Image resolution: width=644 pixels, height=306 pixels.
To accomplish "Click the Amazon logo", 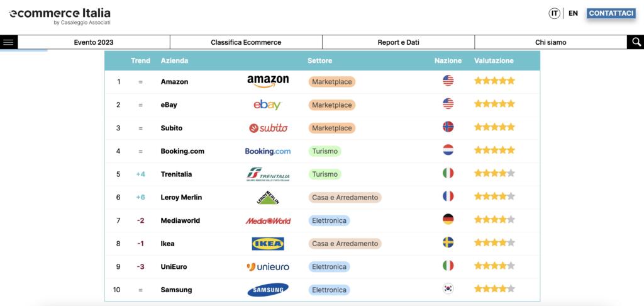I will tap(268, 81).
